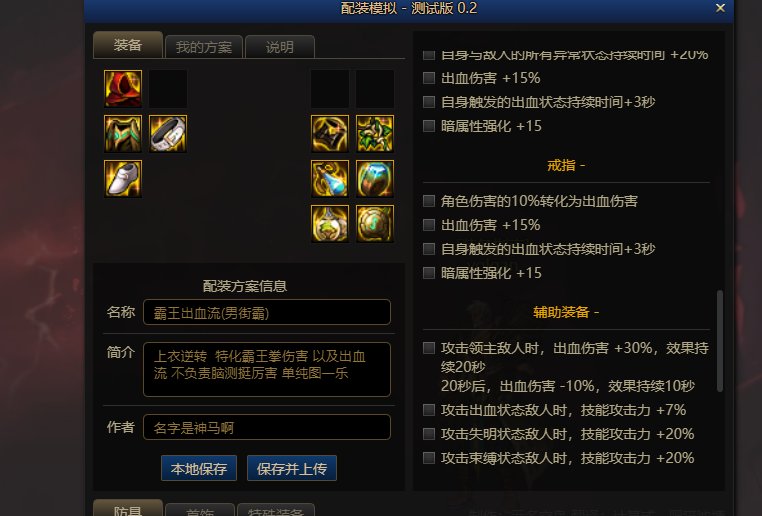Select the dark gold ring-shaped accessory icon
Viewport: 762px width, 516px height.
point(330,134)
